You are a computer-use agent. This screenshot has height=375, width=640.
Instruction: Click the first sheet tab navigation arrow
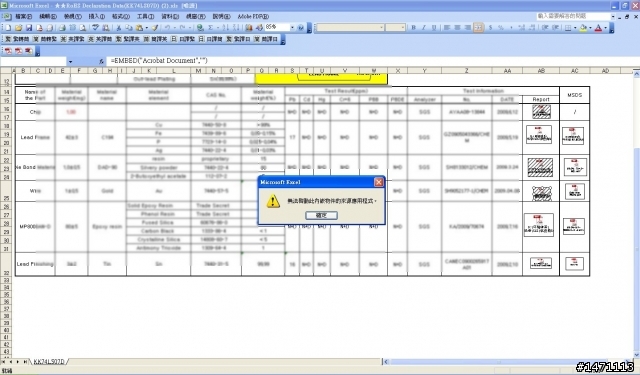[4, 362]
